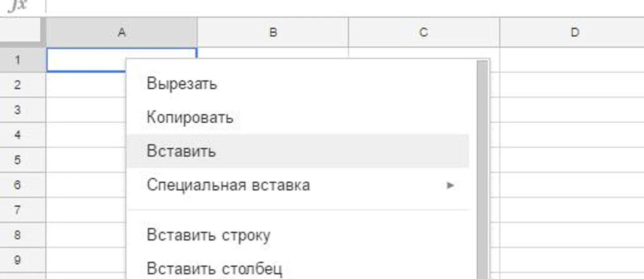Viewport: 644px width, 279px height.
Task: Click cell D3 in the grid
Action: click(x=572, y=110)
